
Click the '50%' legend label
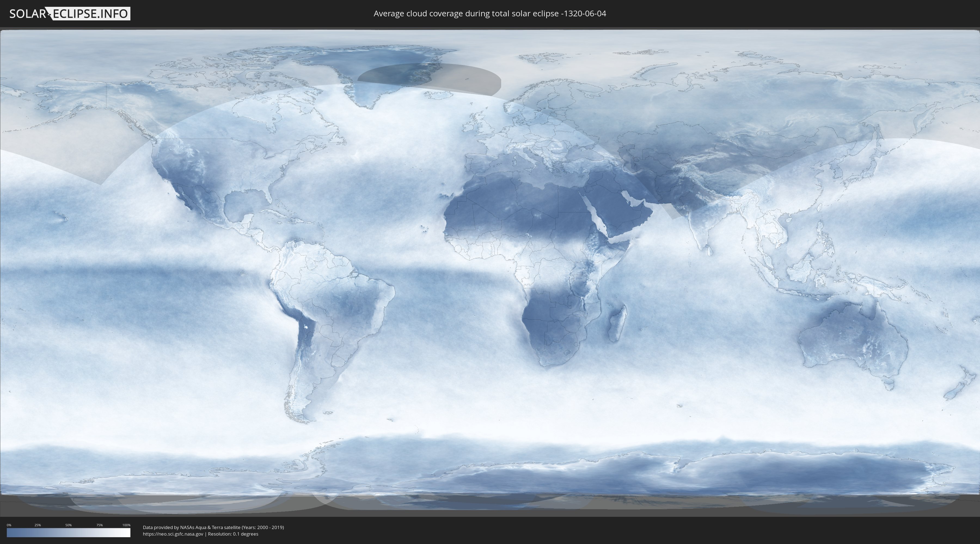[69, 525]
